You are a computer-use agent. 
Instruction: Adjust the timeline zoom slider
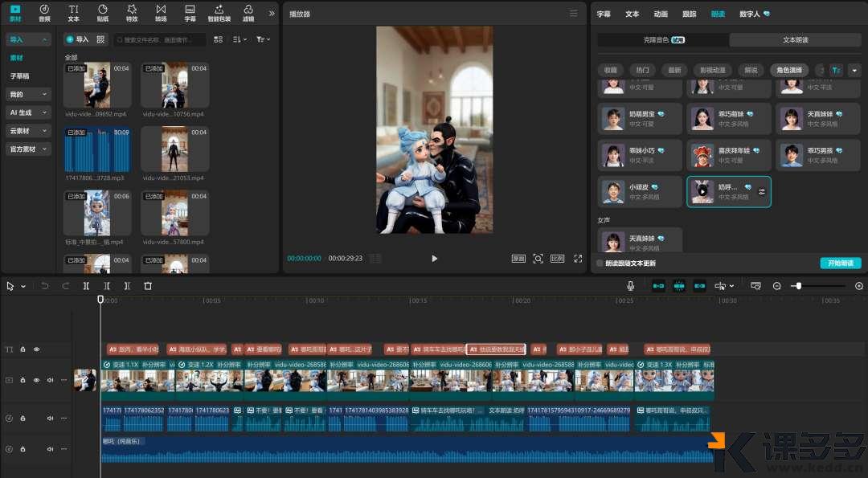click(797, 286)
